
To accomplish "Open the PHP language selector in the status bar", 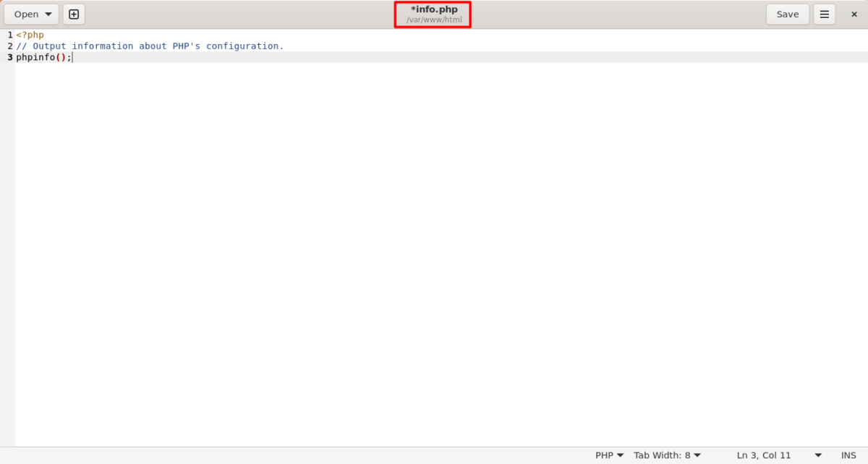I will coord(609,455).
